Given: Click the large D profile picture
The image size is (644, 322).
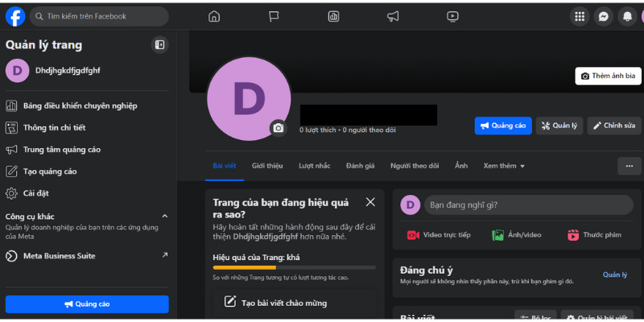Looking at the screenshot, I should pos(249,99).
